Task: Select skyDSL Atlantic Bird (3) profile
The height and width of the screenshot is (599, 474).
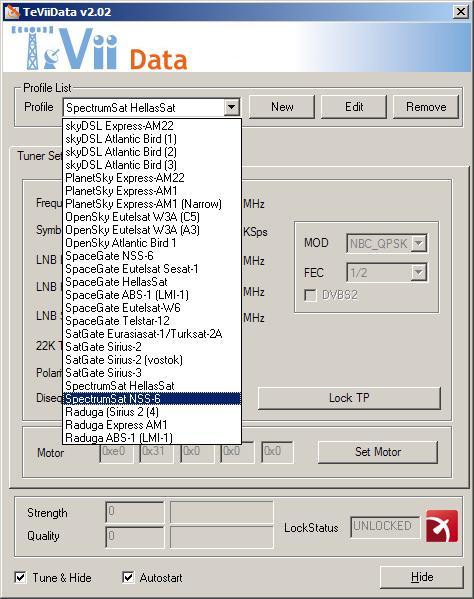Action: pyautogui.click(x=152, y=165)
